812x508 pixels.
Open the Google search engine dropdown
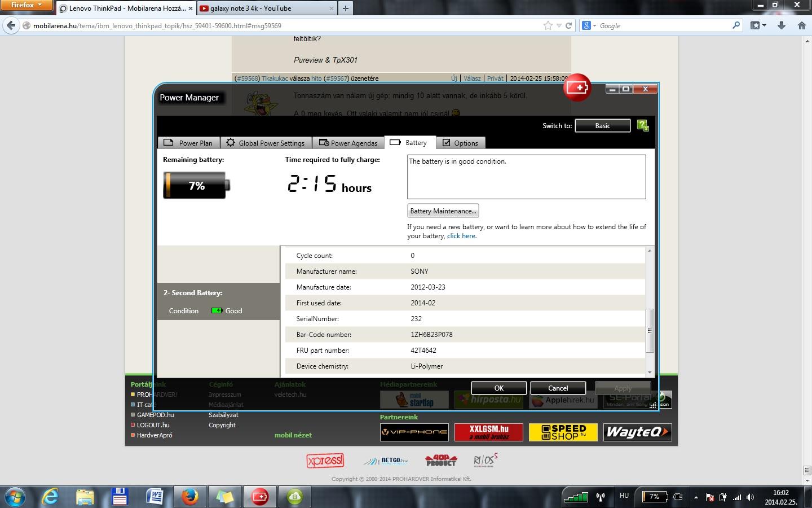(x=589, y=25)
